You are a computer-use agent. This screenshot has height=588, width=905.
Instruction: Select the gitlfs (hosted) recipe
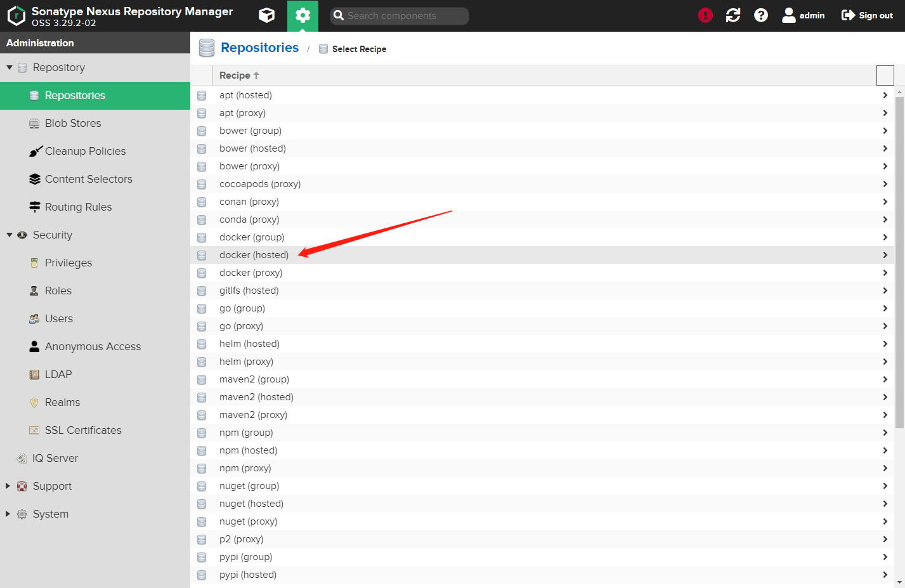coord(542,291)
